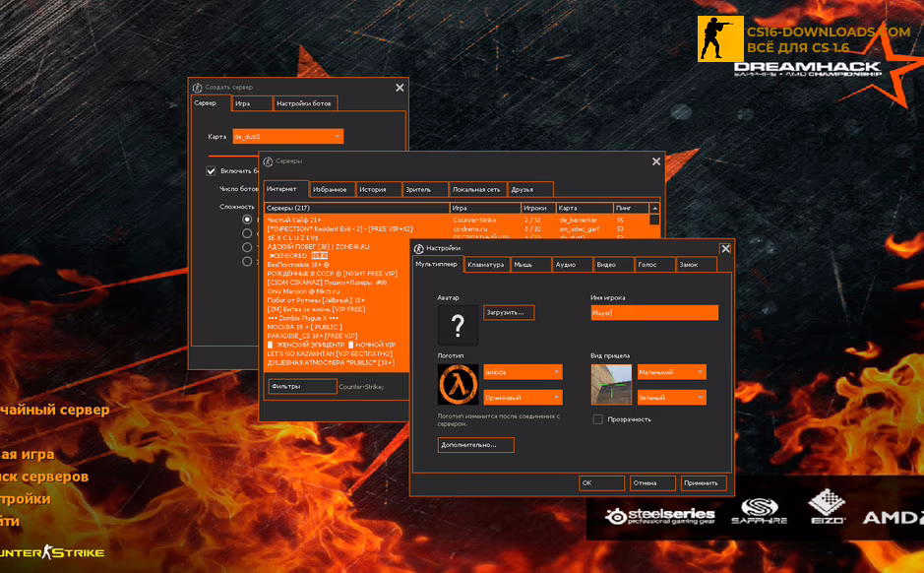Screen dimensions: 924x573
Task: Select the 'PARADISE_CS 18+ [FREE VIP]' server
Action: tap(338, 336)
